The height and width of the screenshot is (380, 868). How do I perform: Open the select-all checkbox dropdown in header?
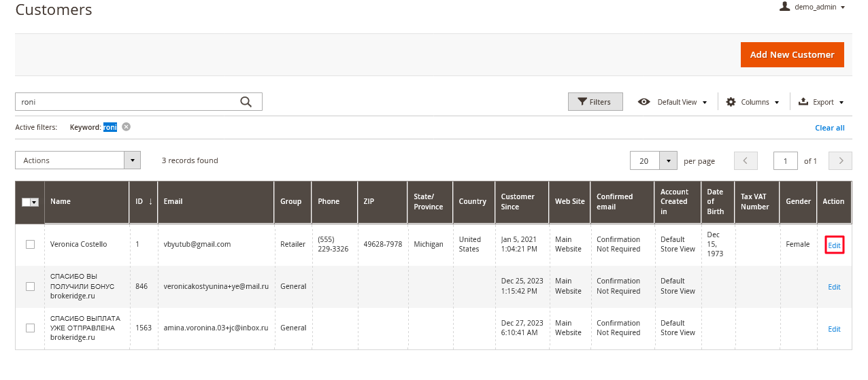pyautogui.click(x=34, y=202)
